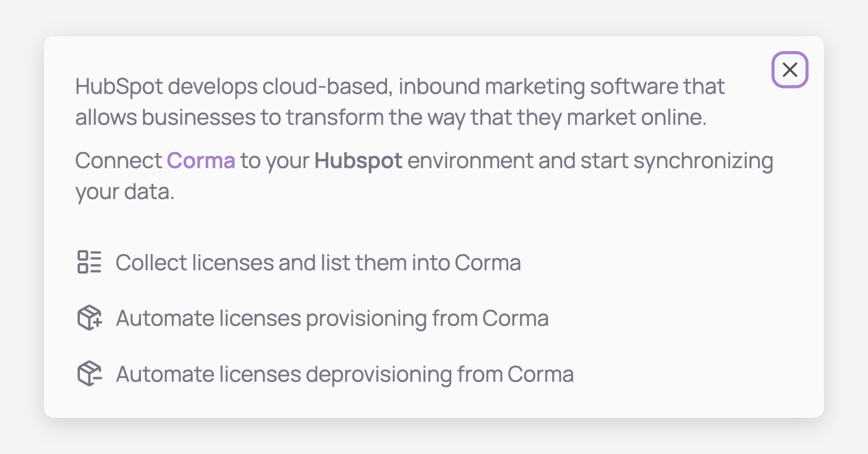868x454 pixels.
Task: Click the word "deprovisioning" in the last feature
Action: [379, 374]
